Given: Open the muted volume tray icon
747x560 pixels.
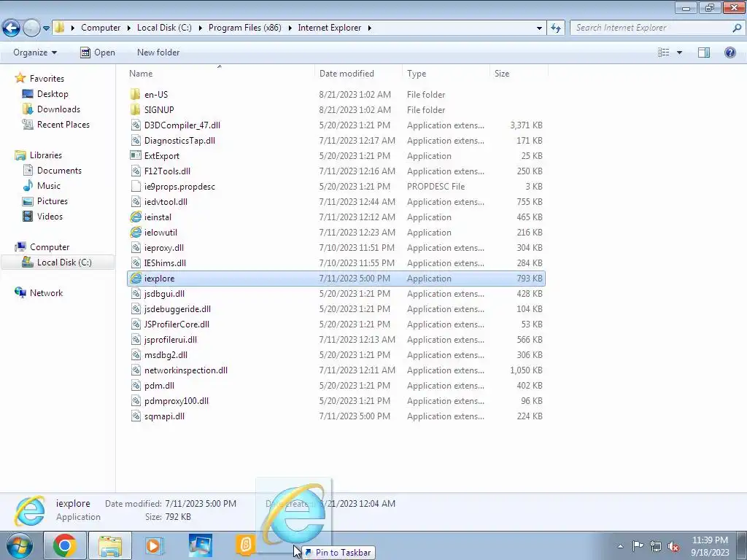Looking at the screenshot, I should pyautogui.click(x=673, y=546).
